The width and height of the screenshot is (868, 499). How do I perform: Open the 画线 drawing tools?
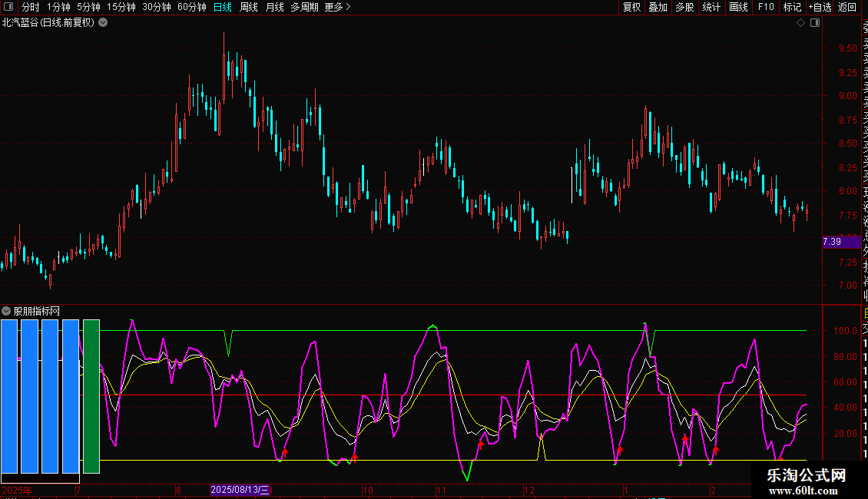(x=738, y=7)
